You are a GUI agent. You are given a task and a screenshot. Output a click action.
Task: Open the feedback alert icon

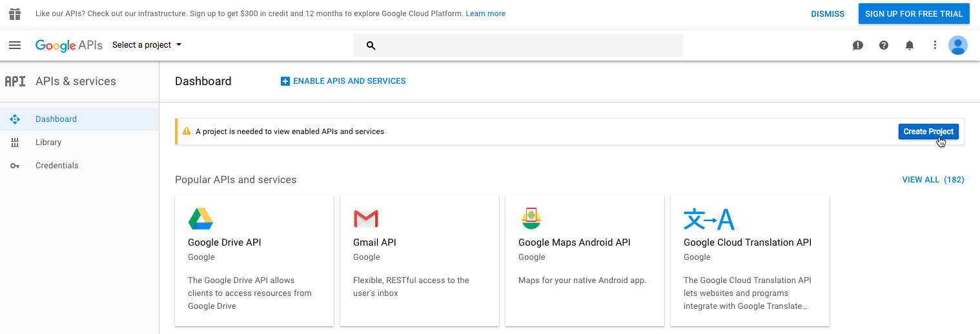(x=858, y=45)
